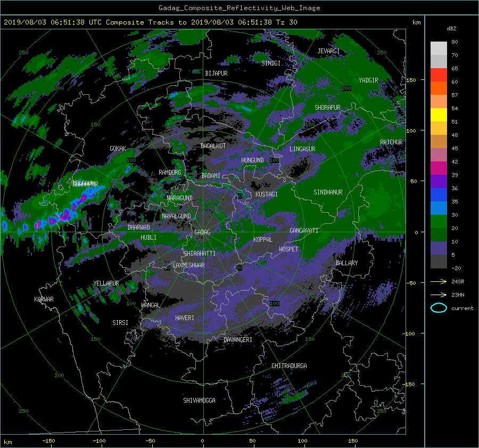Image resolution: width=479 pixels, height=448 pixels.
Task: Select the 80 dBZ light gray swatch
Action: coord(439,48)
